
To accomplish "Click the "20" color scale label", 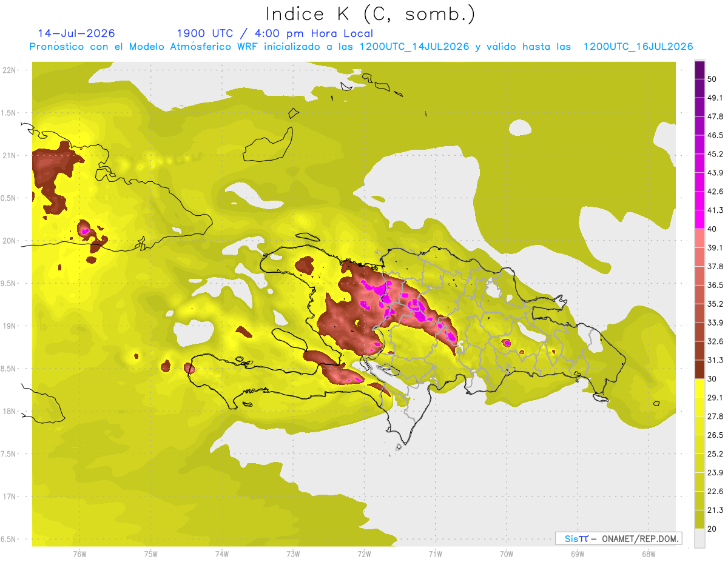I will 712,529.
